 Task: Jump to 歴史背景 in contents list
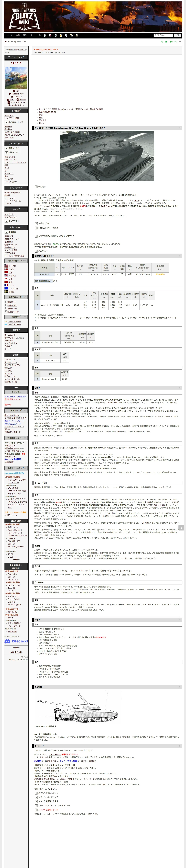click(43, 120)
